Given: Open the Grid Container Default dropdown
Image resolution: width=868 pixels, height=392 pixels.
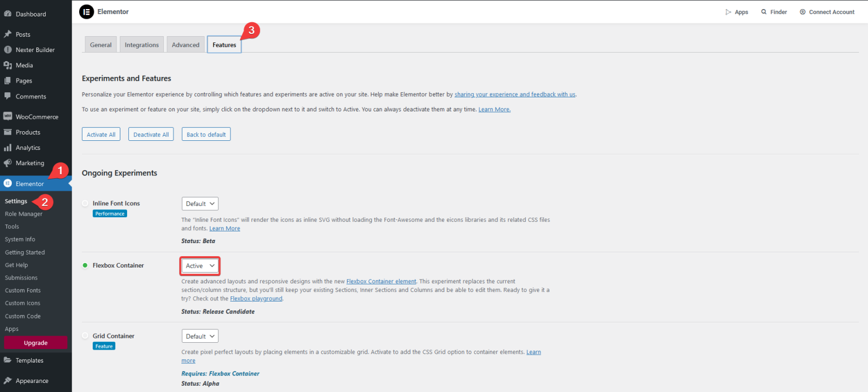Looking at the screenshot, I should pos(199,335).
